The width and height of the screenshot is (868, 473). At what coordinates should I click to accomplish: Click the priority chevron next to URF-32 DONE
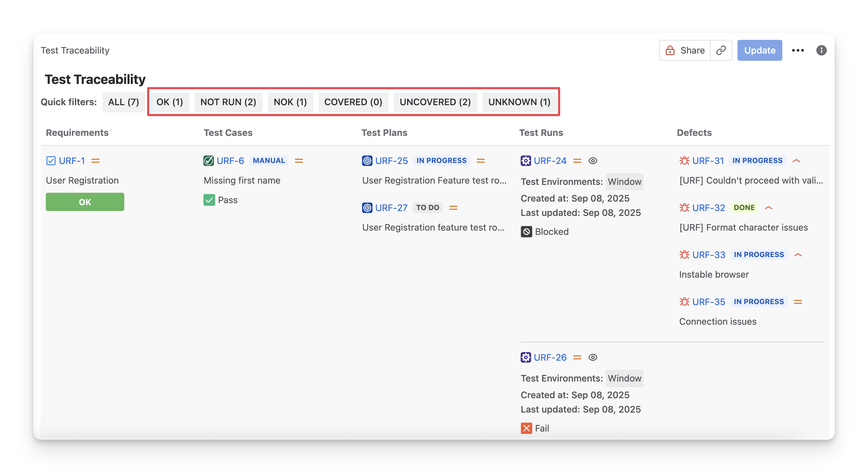[768, 208]
